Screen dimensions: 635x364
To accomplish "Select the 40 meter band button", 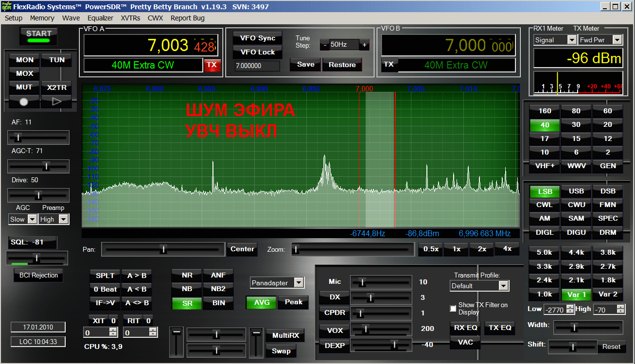I will [545, 125].
